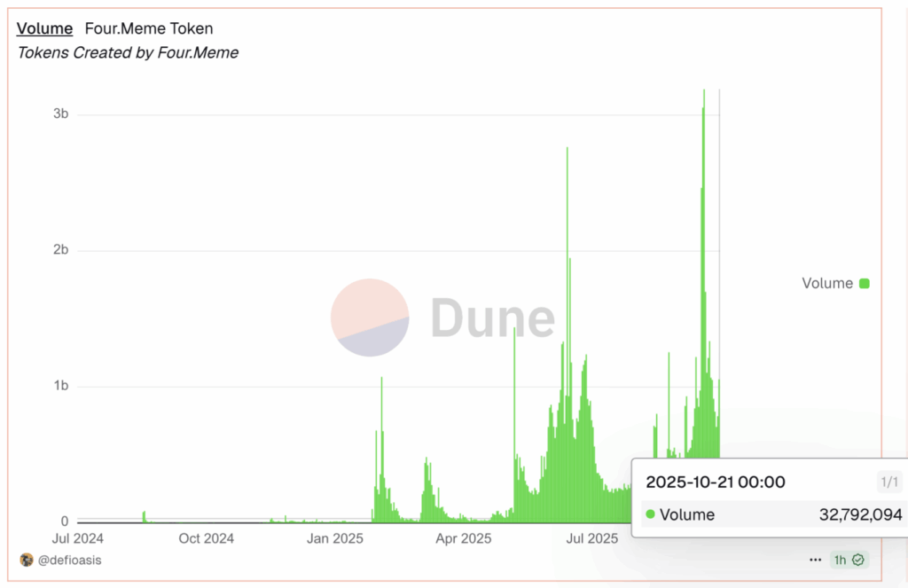Click the 1h refresh age badge
This screenshot has height=588, width=908.
click(x=848, y=560)
